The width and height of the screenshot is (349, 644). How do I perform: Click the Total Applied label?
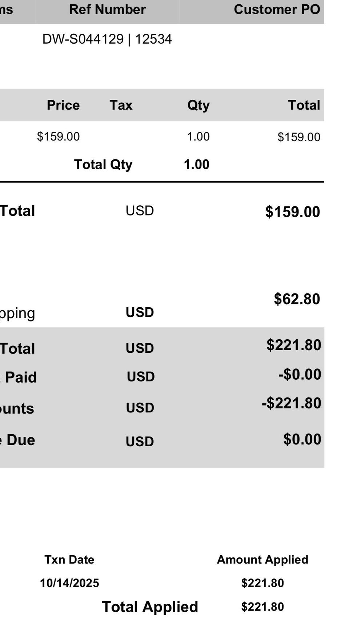(x=150, y=607)
